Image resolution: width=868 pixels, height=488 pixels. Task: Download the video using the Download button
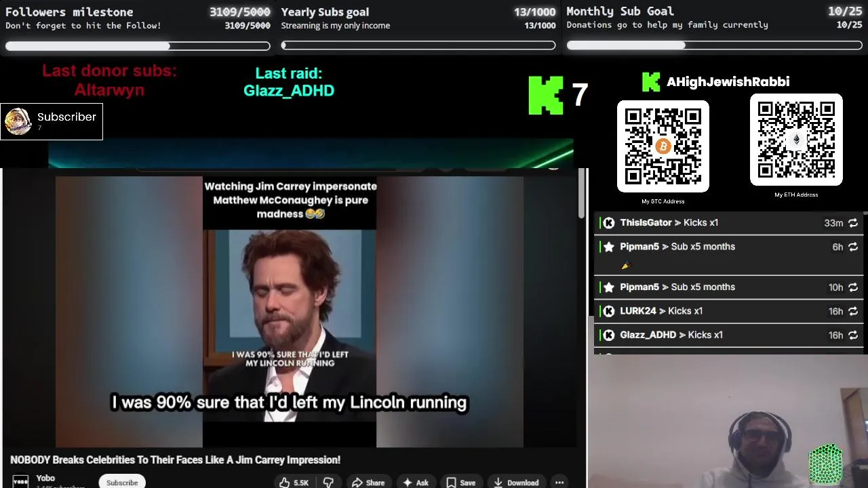pos(516,483)
